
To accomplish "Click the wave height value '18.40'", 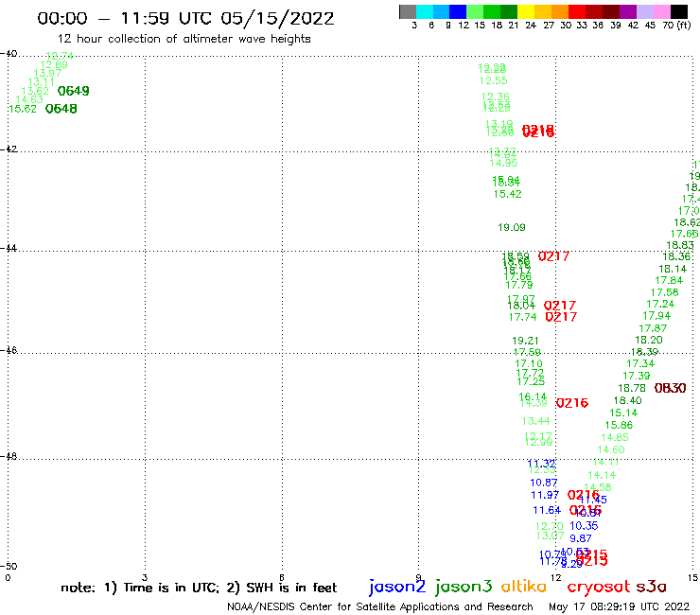I will [x=628, y=401].
